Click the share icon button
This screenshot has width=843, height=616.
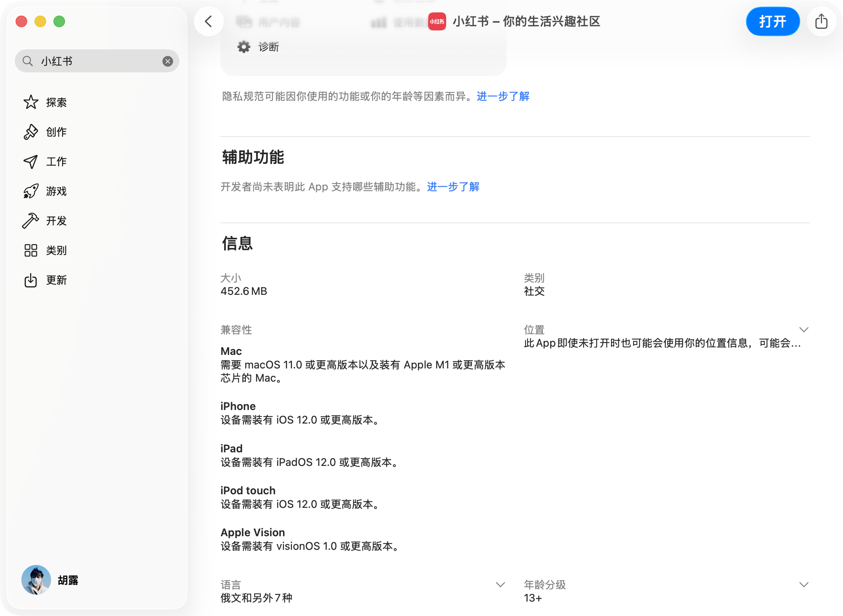tap(821, 21)
